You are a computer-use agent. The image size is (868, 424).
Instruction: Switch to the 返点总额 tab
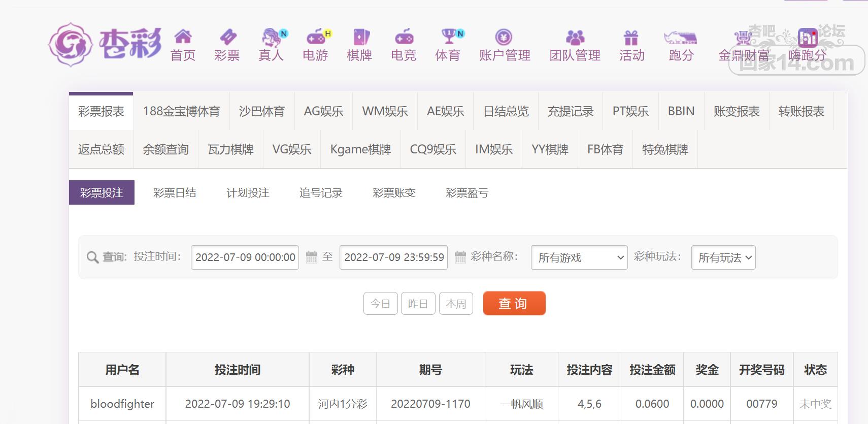pos(101,149)
